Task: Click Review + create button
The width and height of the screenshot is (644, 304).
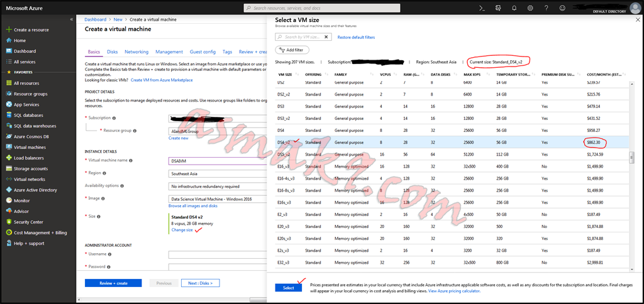Action: pyautogui.click(x=113, y=283)
